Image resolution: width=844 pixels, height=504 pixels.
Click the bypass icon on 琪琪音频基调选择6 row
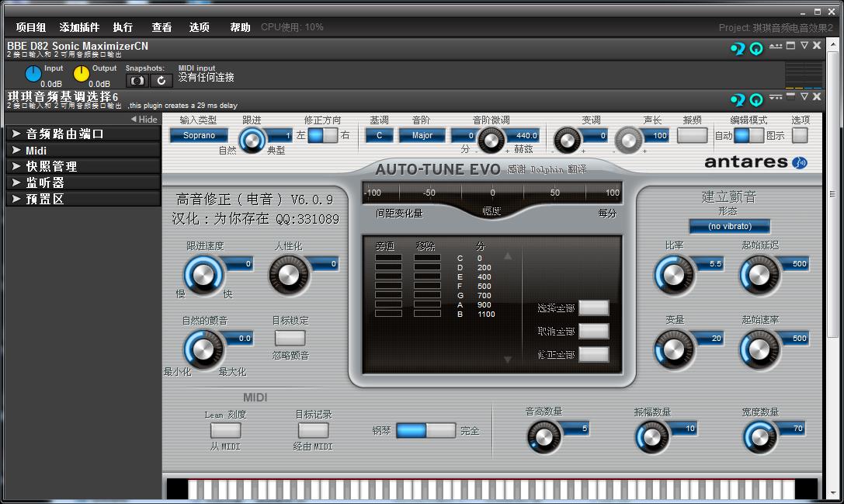[738, 99]
